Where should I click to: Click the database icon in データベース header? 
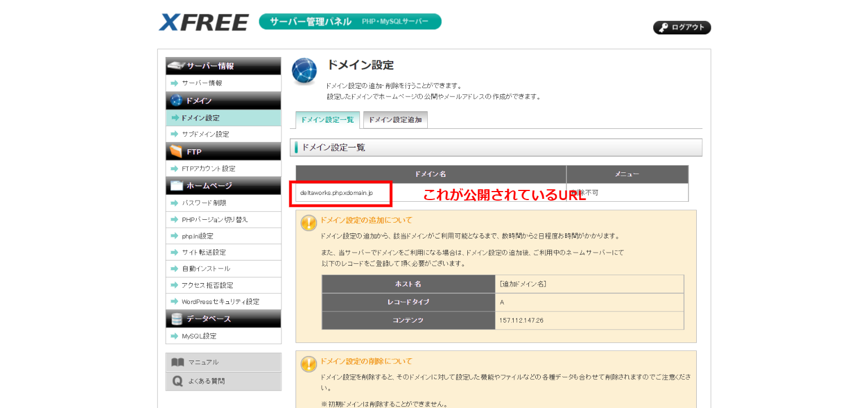[x=176, y=319]
